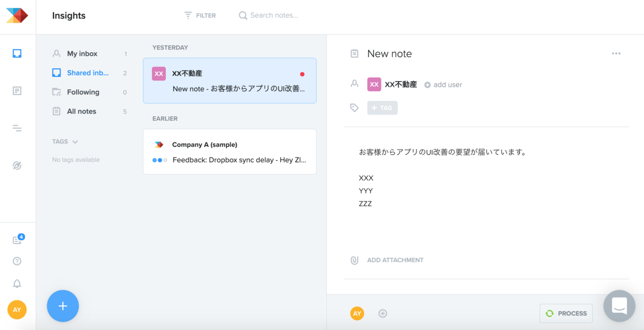Open the notifications bell icon

17,283
